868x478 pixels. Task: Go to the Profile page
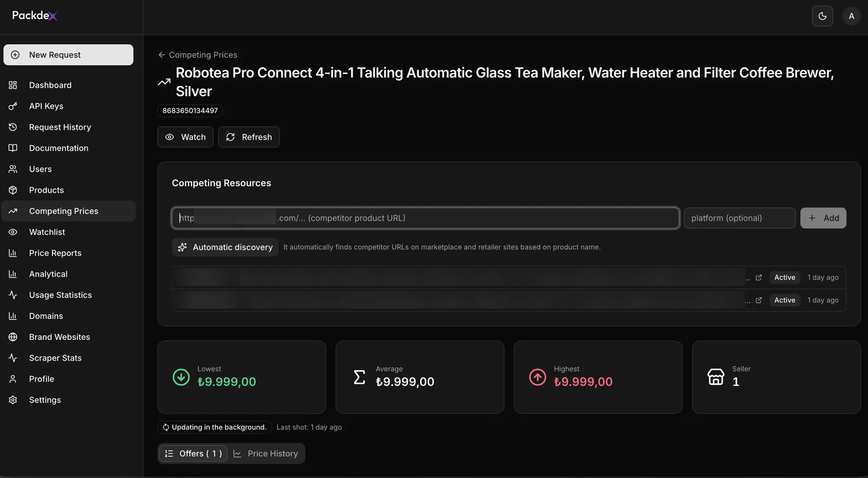click(69, 379)
